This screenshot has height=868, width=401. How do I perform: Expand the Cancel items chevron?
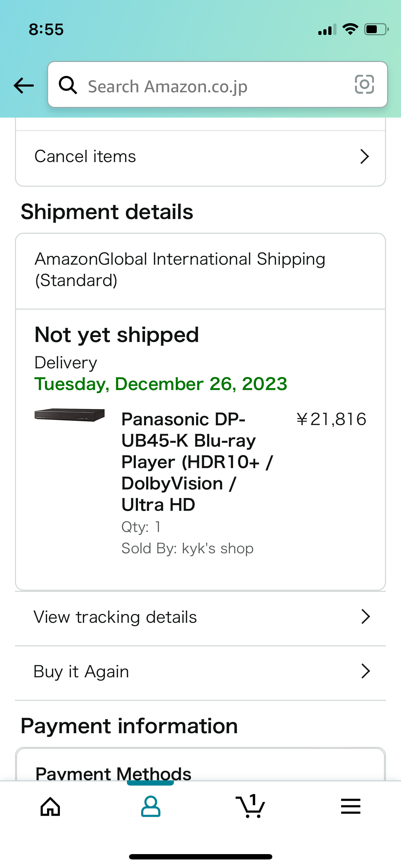click(364, 156)
